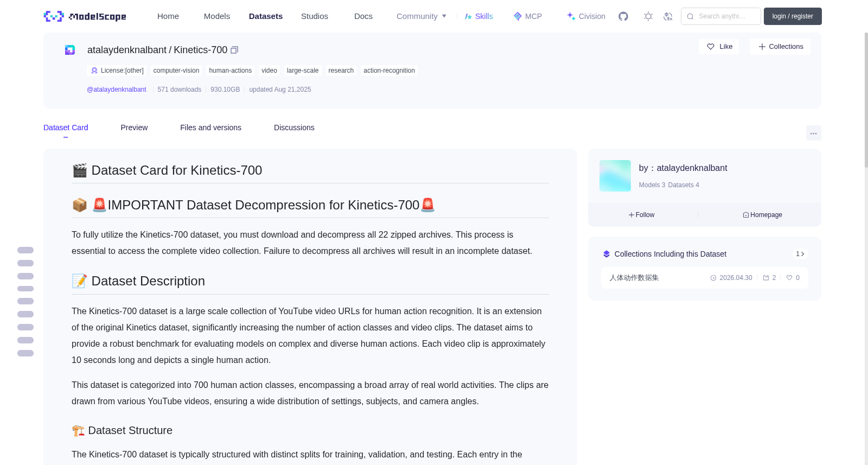
Task: Open the @atalaydenknalbant profile link
Action: [x=117, y=90]
